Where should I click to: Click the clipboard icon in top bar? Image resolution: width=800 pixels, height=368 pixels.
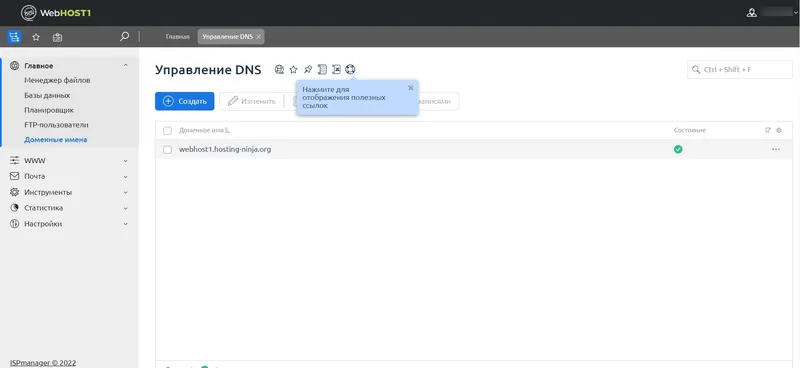[58, 37]
